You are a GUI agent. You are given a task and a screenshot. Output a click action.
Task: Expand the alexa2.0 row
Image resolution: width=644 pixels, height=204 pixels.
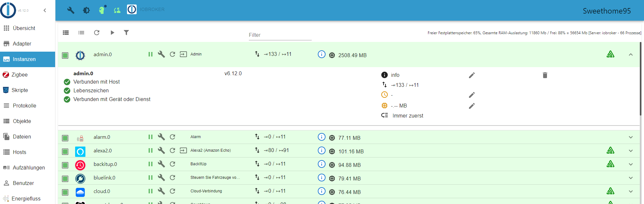pos(631,151)
